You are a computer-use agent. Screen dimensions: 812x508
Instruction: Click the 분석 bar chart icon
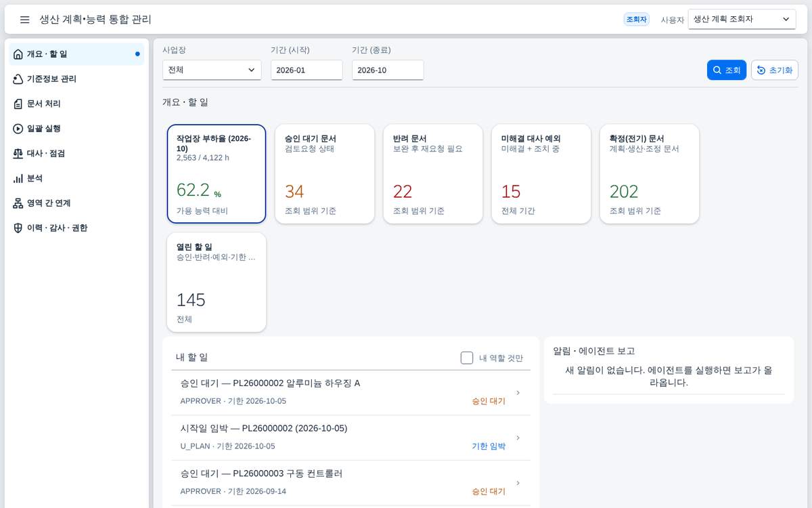click(18, 178)
